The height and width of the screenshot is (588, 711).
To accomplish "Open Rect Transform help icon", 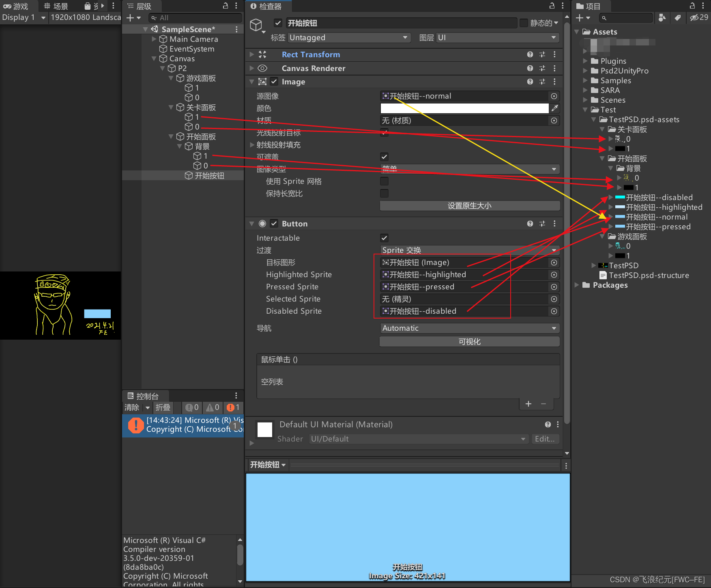I will pos(530,54).
